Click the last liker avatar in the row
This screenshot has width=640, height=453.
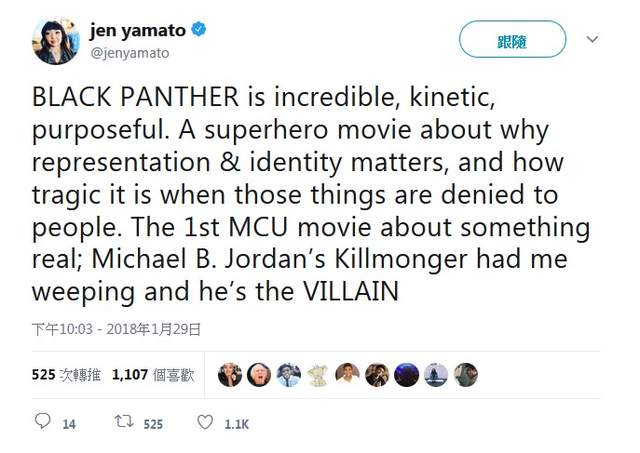(465, 375)
